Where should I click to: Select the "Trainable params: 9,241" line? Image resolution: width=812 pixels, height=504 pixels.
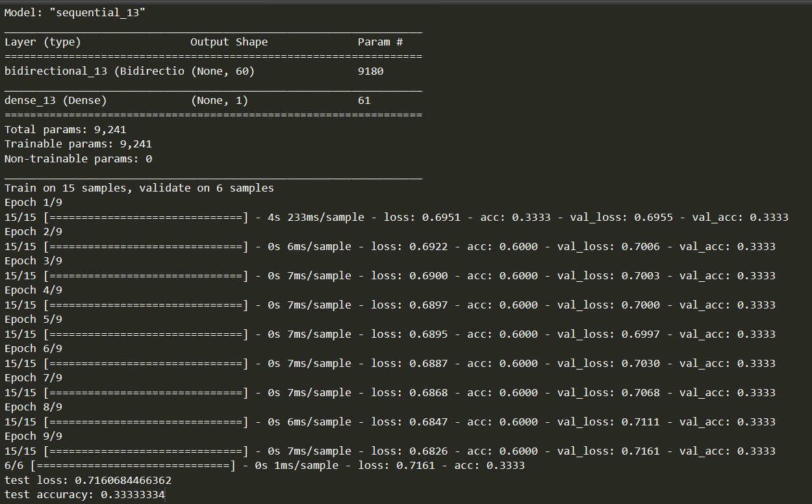(78, 144)
